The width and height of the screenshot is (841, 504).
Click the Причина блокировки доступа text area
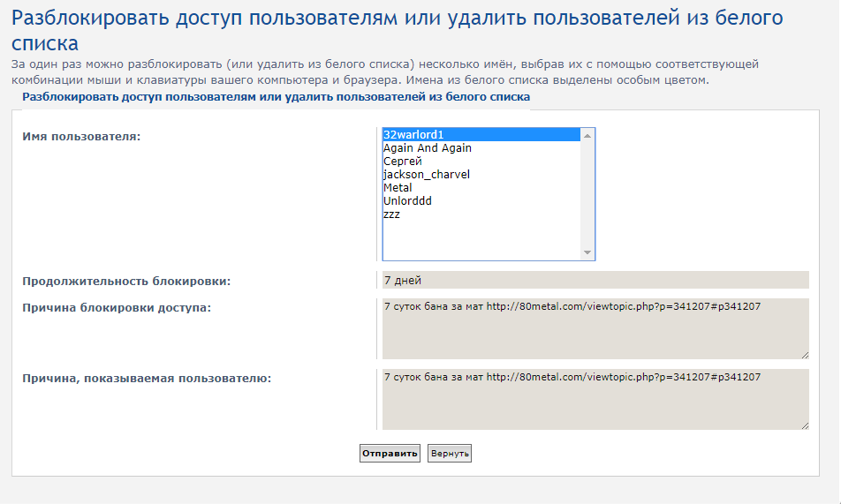[595, 328]
